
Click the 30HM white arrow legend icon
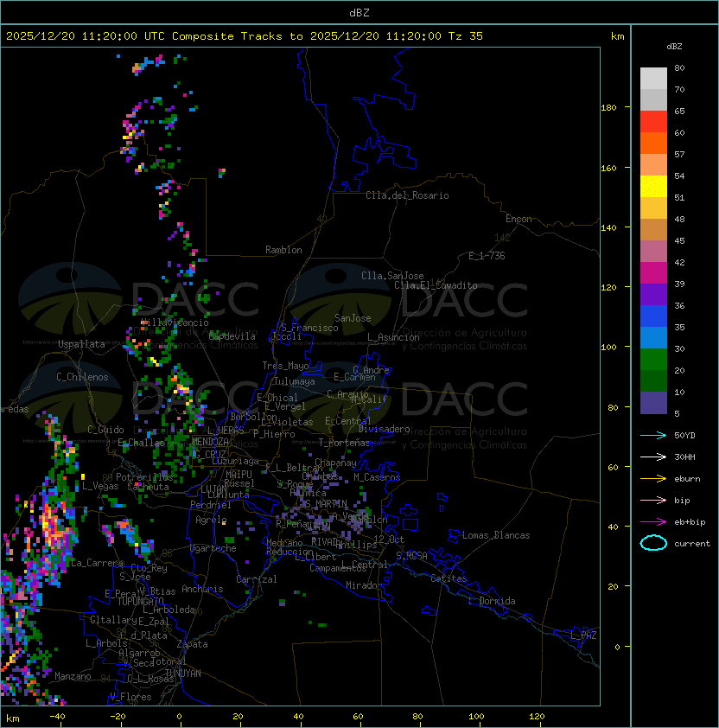(653, 457)
